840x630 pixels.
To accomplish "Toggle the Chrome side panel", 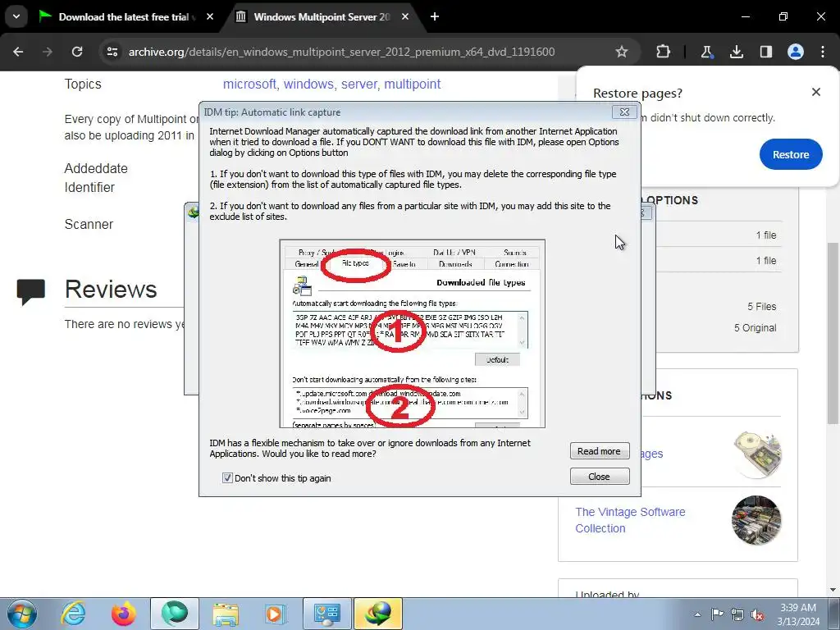I will [x=766, y=52].
